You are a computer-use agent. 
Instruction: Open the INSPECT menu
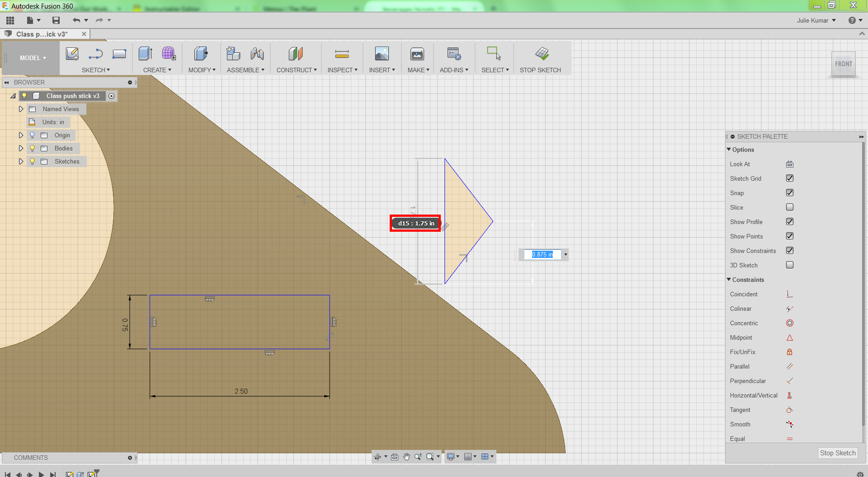click(x=343, y=70)
